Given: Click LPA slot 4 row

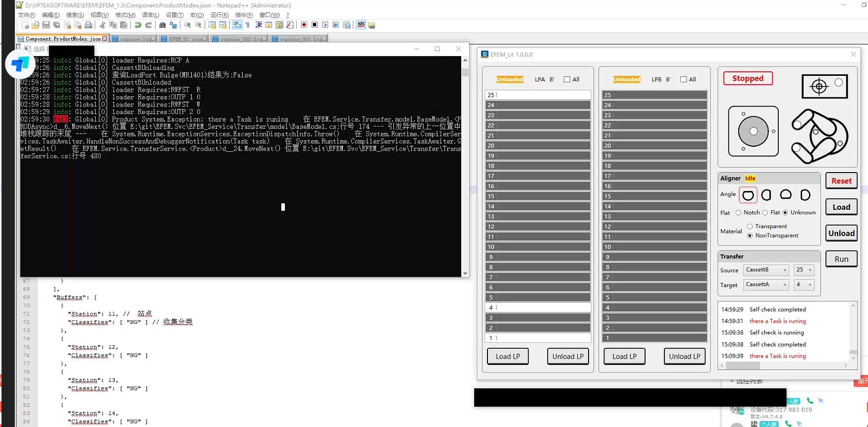Looking at the screenshot, I should (538, 307).
